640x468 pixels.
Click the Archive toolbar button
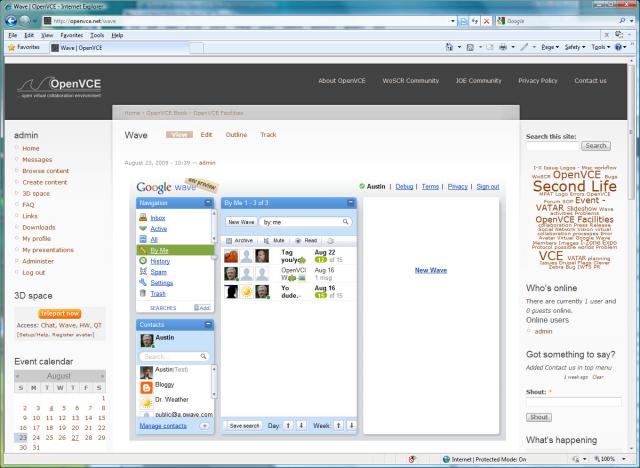[240, 241]
